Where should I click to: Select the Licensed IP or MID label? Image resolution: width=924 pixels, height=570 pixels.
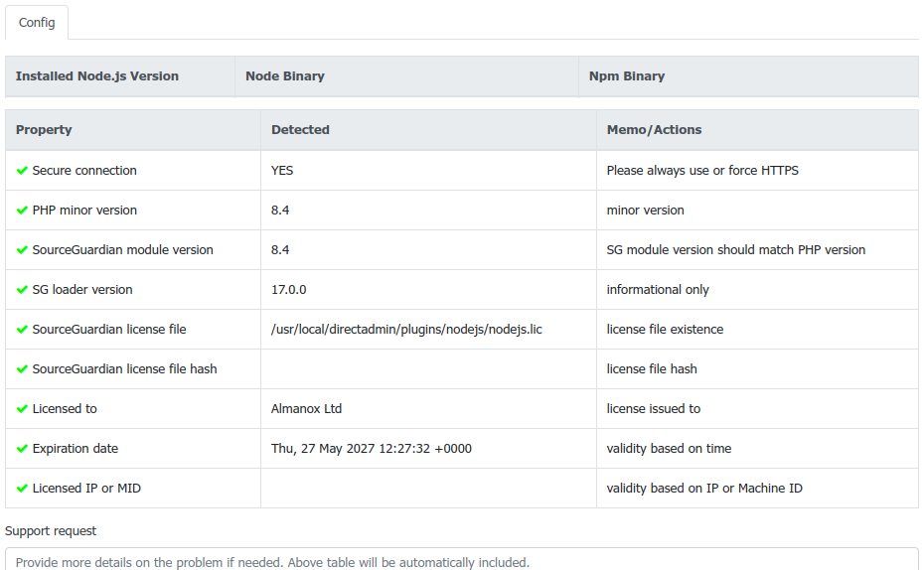86,489
